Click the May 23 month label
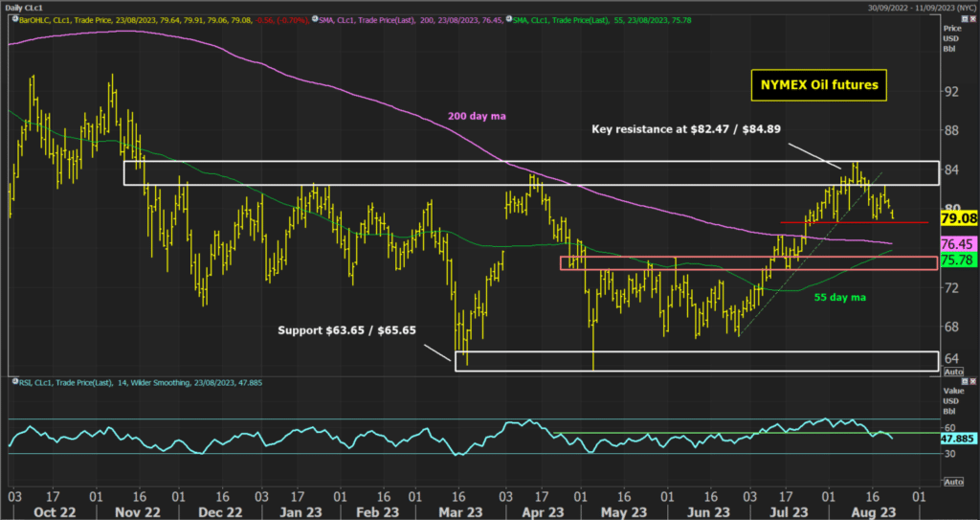The width and height of the screenshot is (980, 520). click(626, 512)
